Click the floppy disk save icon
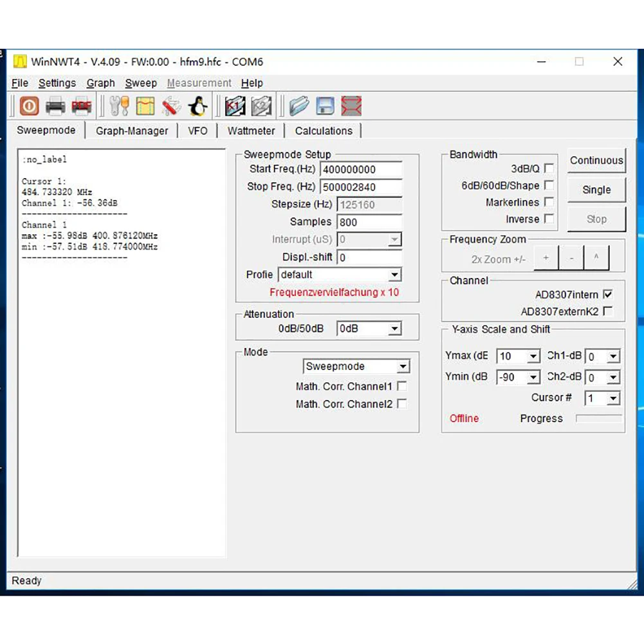Viewport: 644px width, 644px height. pyautogui.click(x=326, y=106)
